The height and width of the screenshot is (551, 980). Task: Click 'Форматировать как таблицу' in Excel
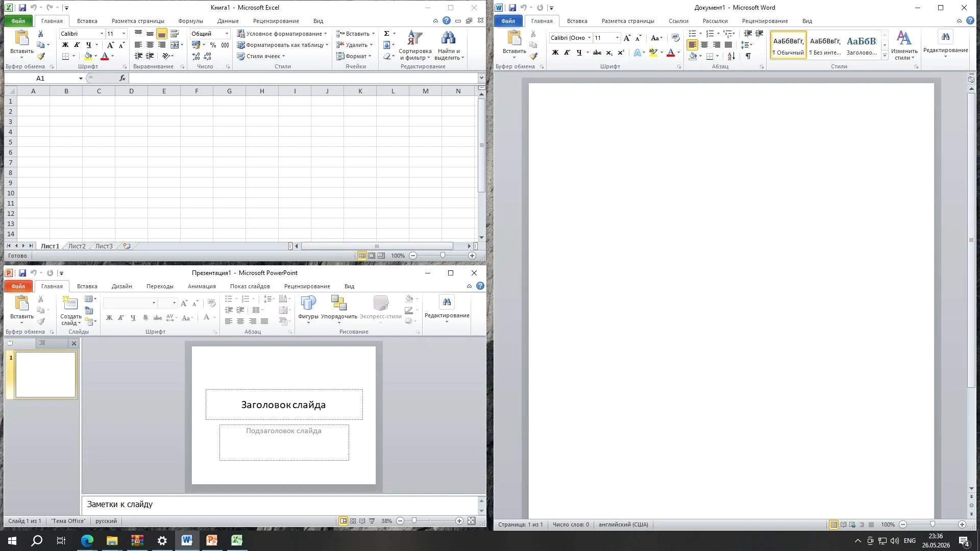point(283,45)
